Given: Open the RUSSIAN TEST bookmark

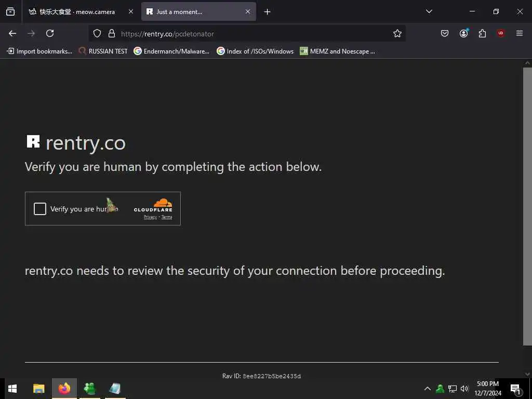Looking at the screenshot, I should (103, 51).
